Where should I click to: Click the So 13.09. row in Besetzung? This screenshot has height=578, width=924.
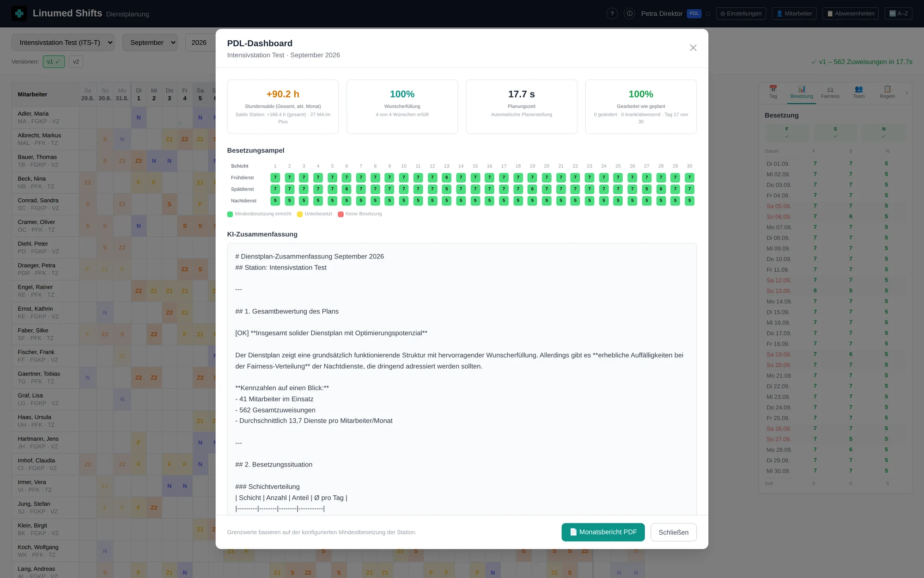tap(835, 291)
